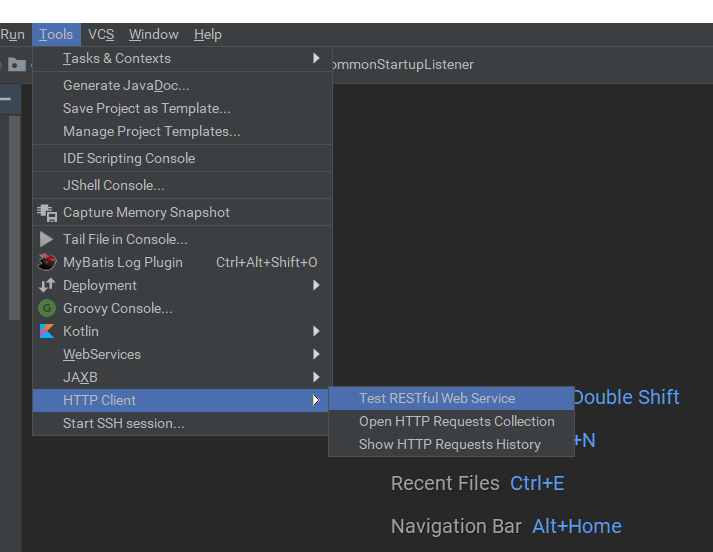713x552 pixels.
Task: Choose Open HTTP Requests Collection
Action: pyautogui.click(x=451, y=422)
